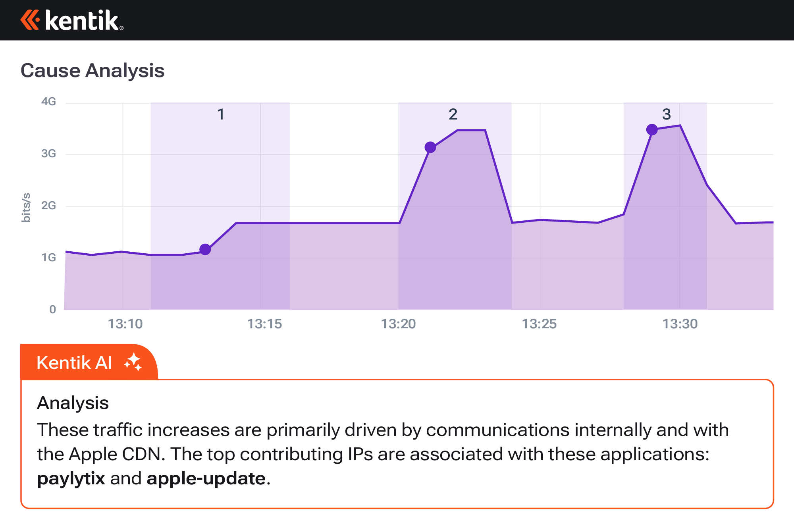Click the Kentik logo in the header

[72, 20]
